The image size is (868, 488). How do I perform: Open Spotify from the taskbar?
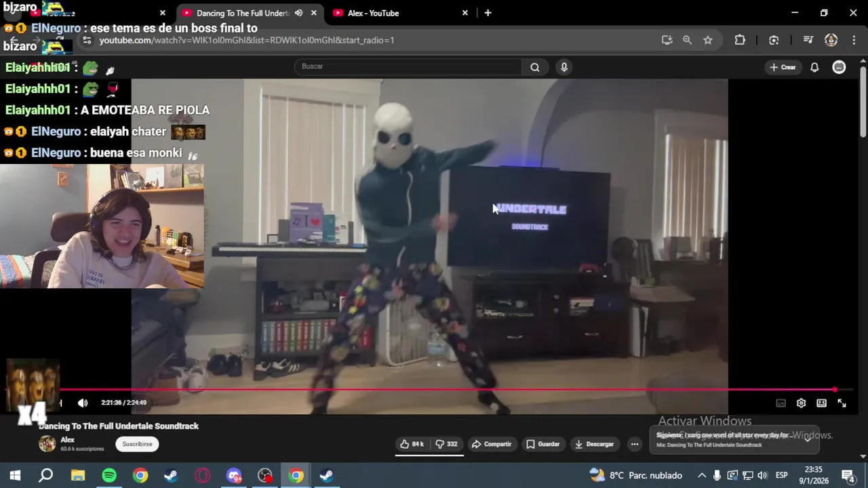pos(109,475)
